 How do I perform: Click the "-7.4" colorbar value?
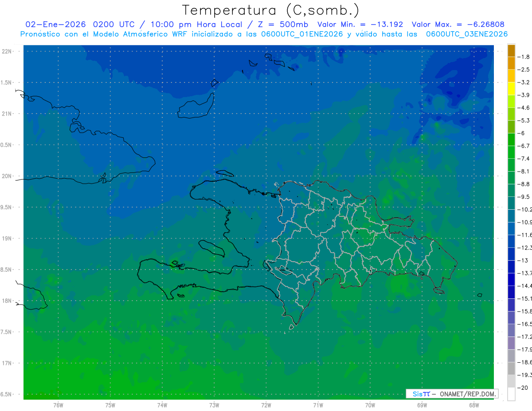pos(524,159)
